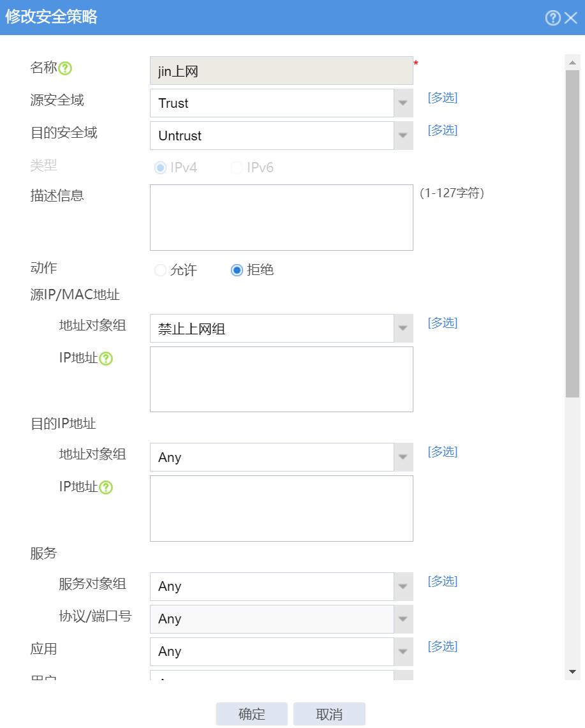
Task: Select the 允许 action radio button
Action: (x=160, y=271)
